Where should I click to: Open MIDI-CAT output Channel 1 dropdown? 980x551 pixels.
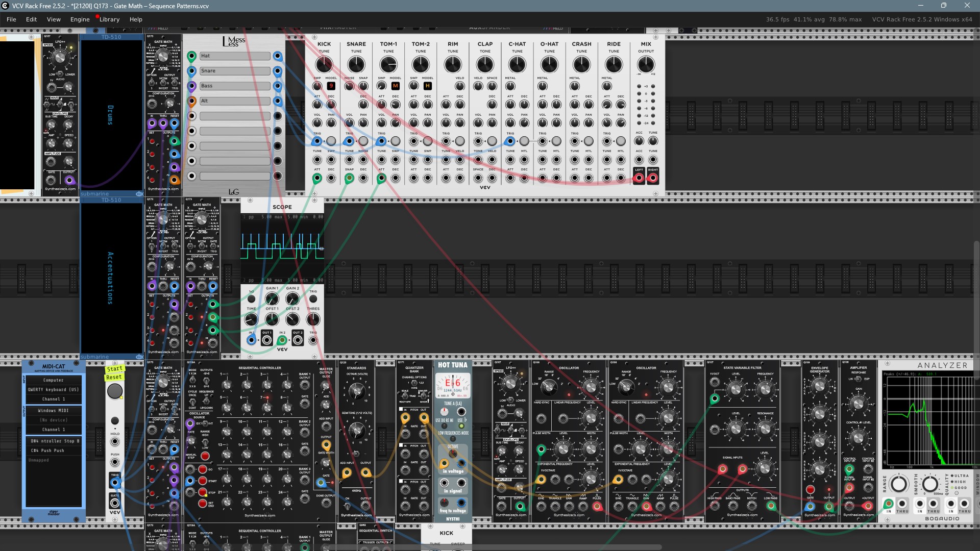(54, 430)
